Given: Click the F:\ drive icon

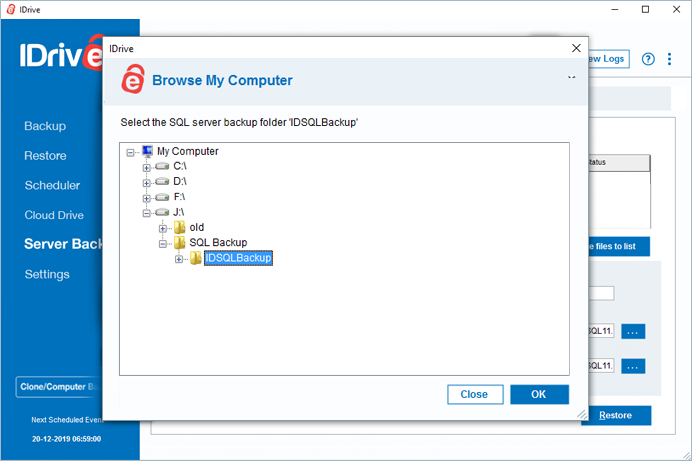Looking at the screenshot, I should pyautogui.click(x=162, y=197).
